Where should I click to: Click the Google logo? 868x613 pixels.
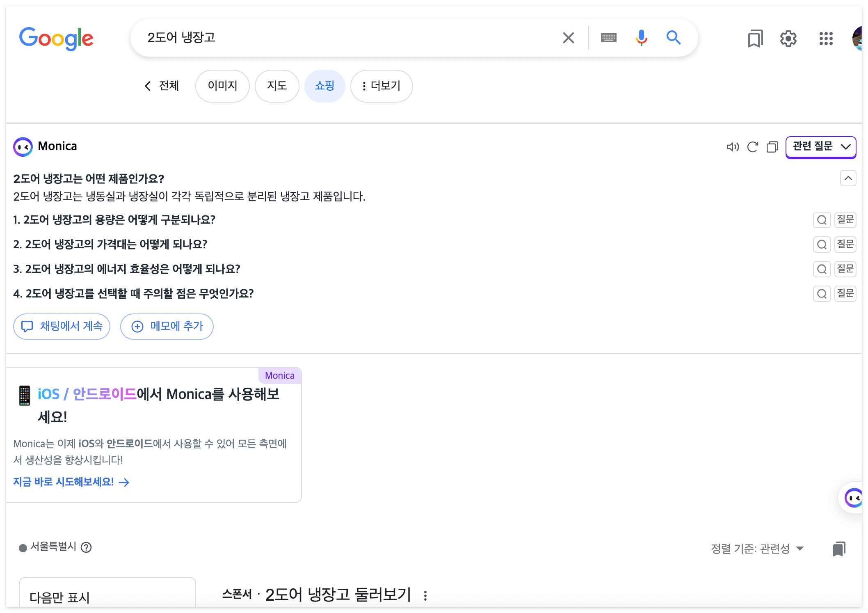56,39
